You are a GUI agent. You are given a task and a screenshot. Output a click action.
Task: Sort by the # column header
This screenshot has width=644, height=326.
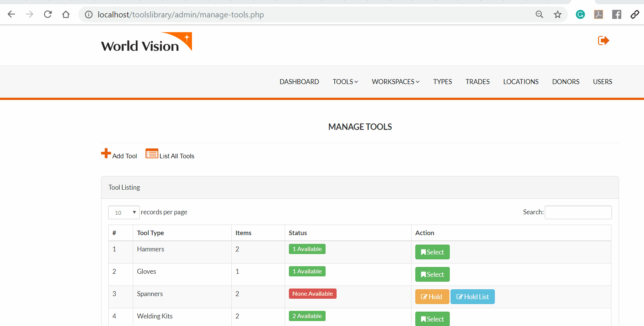pos(121,233)
